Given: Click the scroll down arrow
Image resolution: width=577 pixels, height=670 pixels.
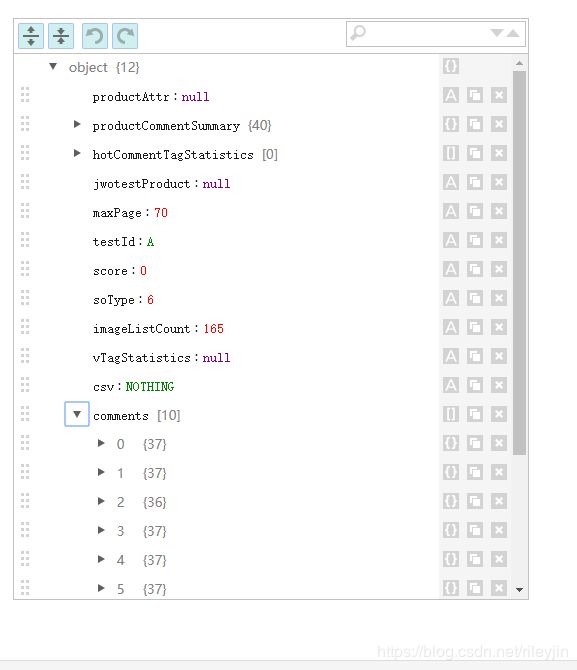Looking at the screenshot, I should click(x=519, y=590).
